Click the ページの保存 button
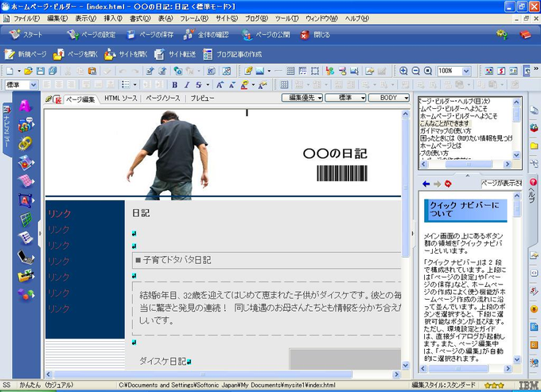Viewport: 541px width, 392px height. click(150, 35)
